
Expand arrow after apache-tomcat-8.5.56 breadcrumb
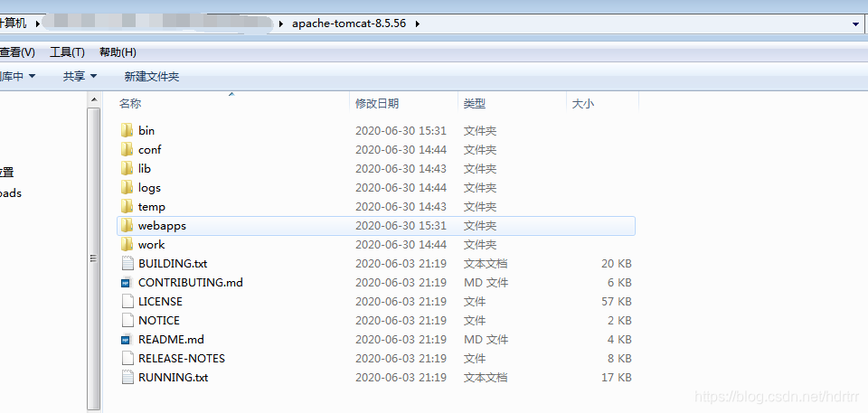pos(418,23)
